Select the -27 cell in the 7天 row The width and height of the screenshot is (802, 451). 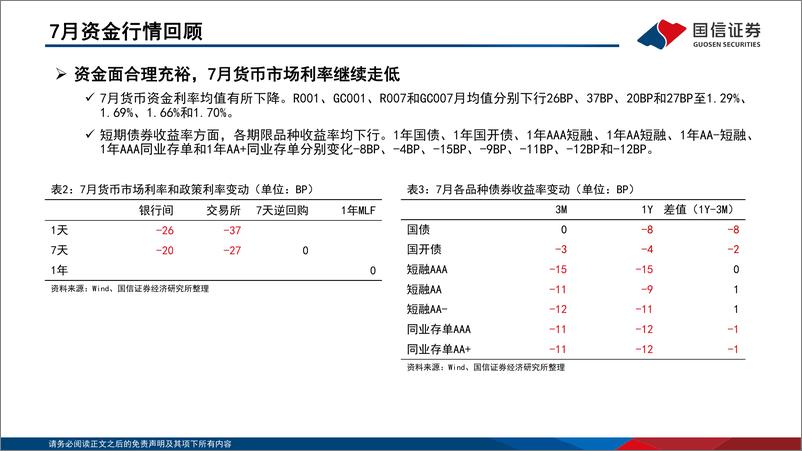click(232, 251)
